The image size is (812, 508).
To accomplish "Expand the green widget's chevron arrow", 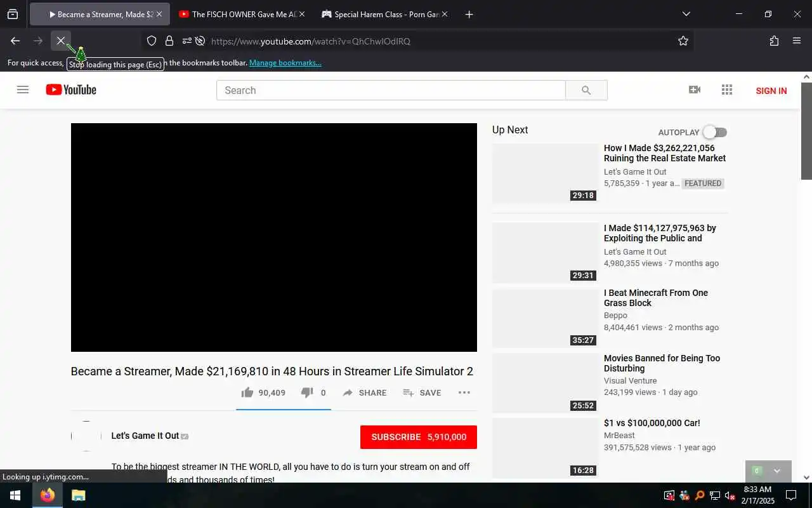I will (776, 471).
